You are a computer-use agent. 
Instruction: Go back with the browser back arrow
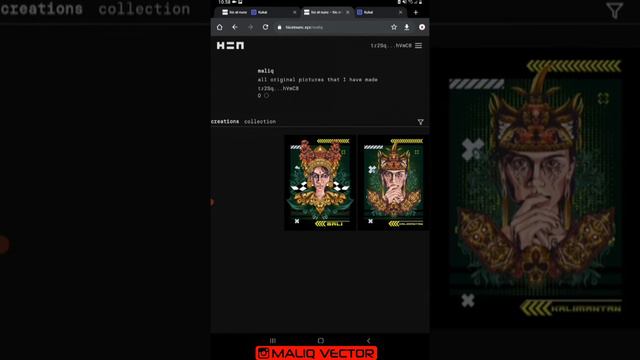pos(235,27)
